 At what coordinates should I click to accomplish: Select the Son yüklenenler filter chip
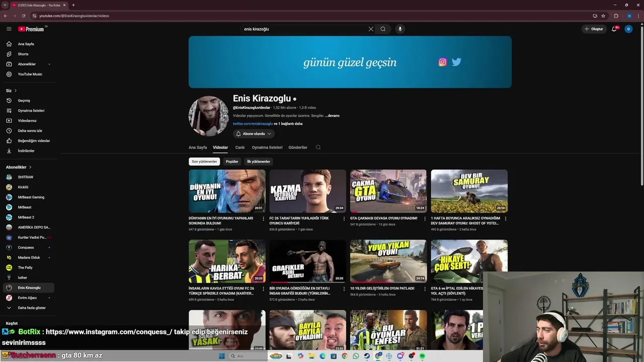tap(204, 161)
